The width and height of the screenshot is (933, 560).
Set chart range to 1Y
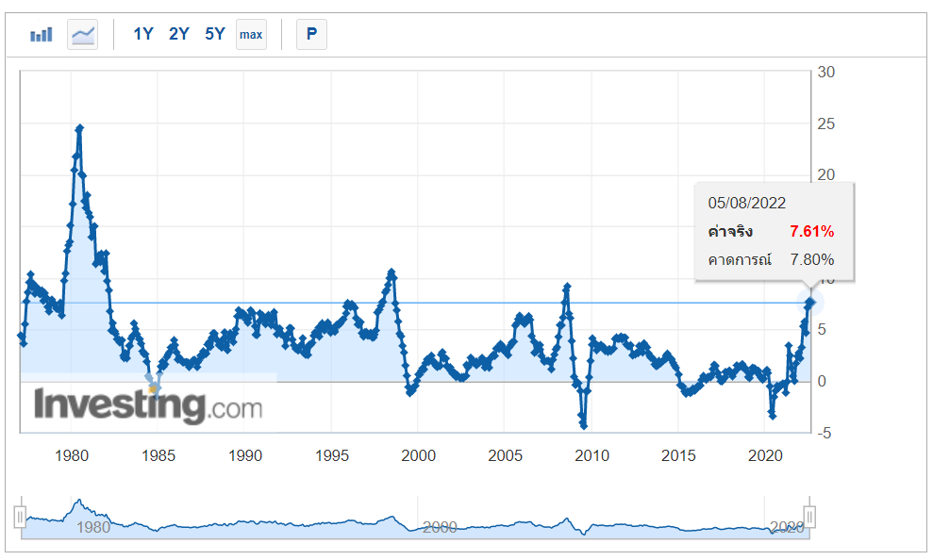[142, 35]
